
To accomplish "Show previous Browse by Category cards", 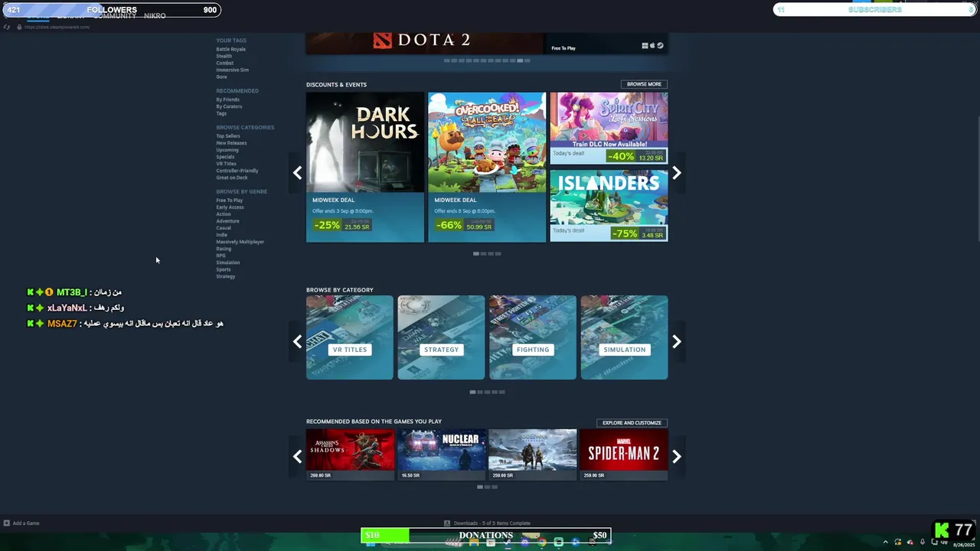I will pyautogui.click(x=297, y=342).
